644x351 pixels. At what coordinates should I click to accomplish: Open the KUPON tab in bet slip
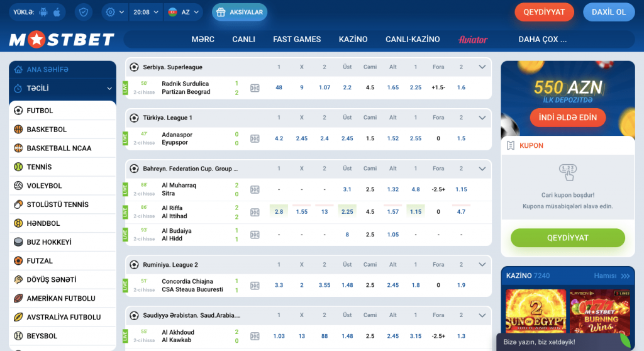[x=531, y=145]
